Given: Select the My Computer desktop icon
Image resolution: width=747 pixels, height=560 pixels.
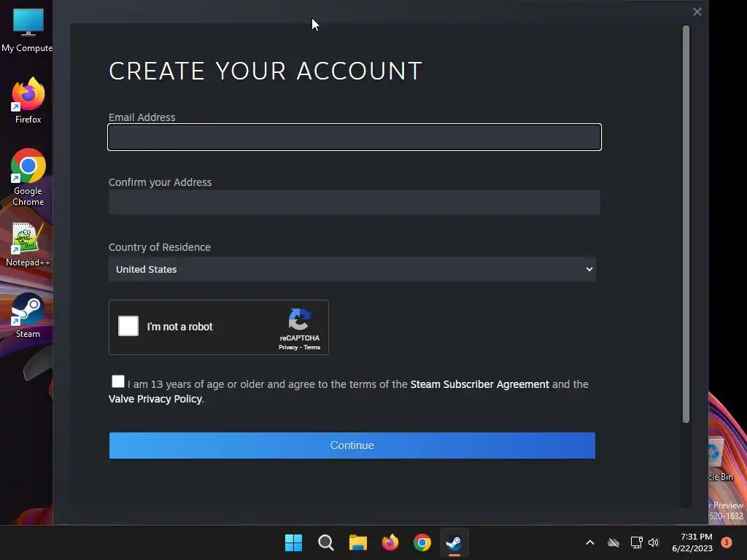Looking at the screenshot, I should [28, 31].
